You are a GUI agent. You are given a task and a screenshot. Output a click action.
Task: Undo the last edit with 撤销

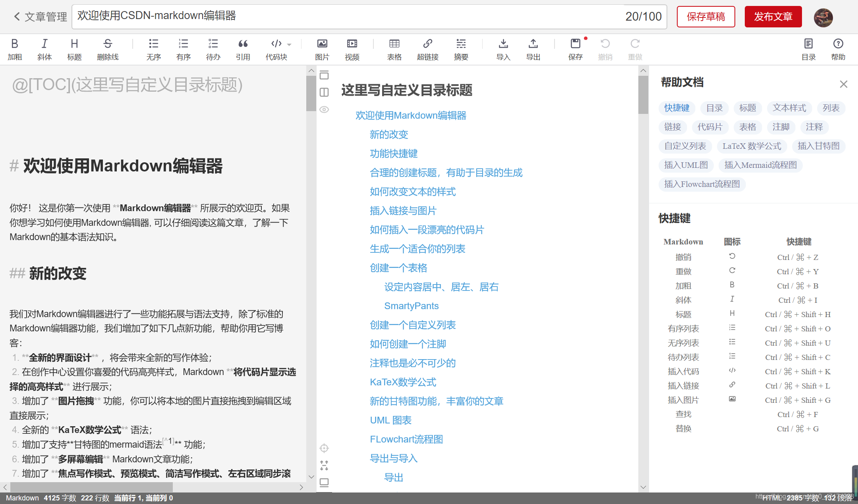coord(605,49)
